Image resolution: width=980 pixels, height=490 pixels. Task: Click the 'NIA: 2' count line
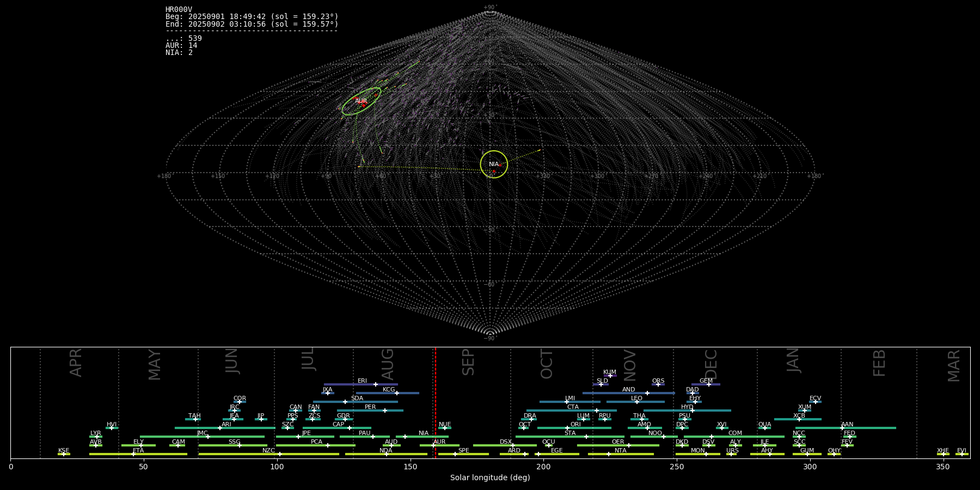click(x=179, y=52)
